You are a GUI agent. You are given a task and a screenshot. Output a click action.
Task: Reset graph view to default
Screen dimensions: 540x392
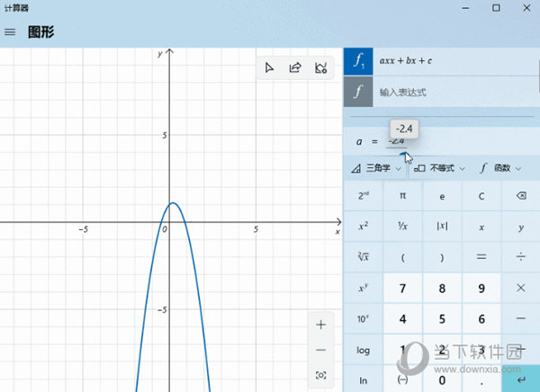tap(320, 375)
